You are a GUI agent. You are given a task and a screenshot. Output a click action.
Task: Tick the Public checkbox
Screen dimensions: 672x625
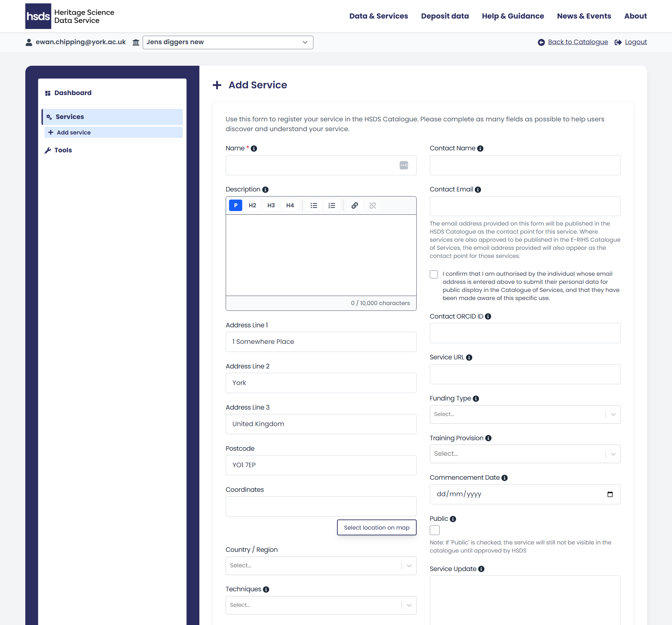(435, 530)
